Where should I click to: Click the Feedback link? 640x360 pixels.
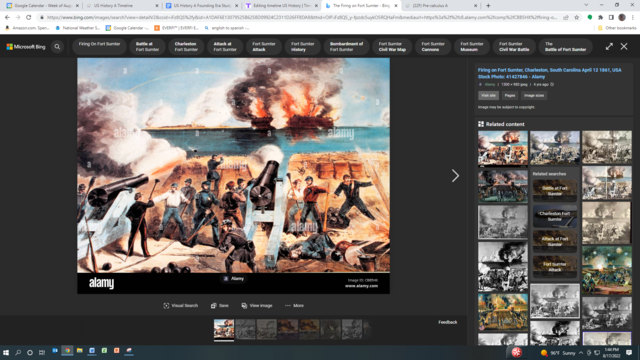[x=448, y=322]
